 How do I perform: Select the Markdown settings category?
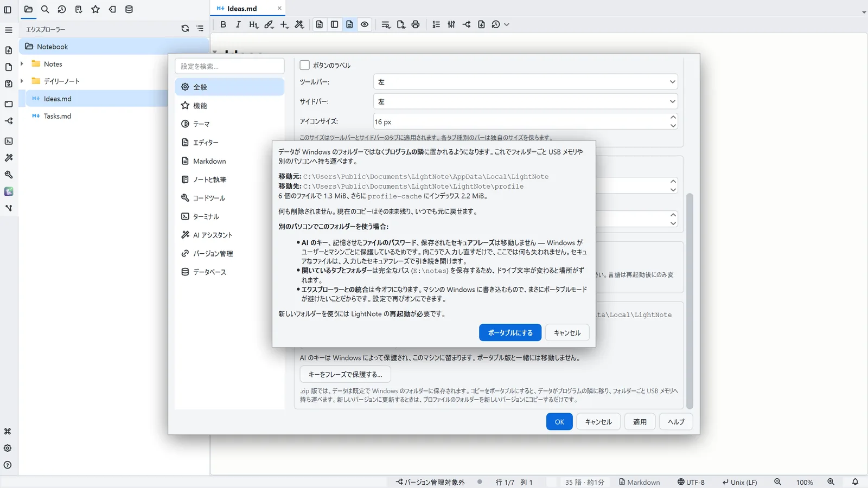(x=229, y=161)
